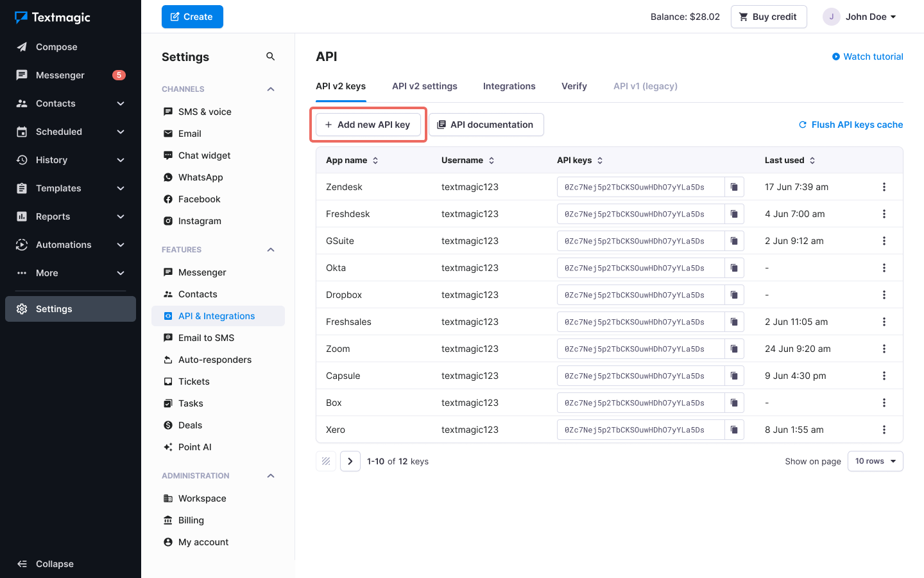Copy the Xero API key
Image resolution: width=924 pixels, height=578 pixels.
tap(734, 430)
